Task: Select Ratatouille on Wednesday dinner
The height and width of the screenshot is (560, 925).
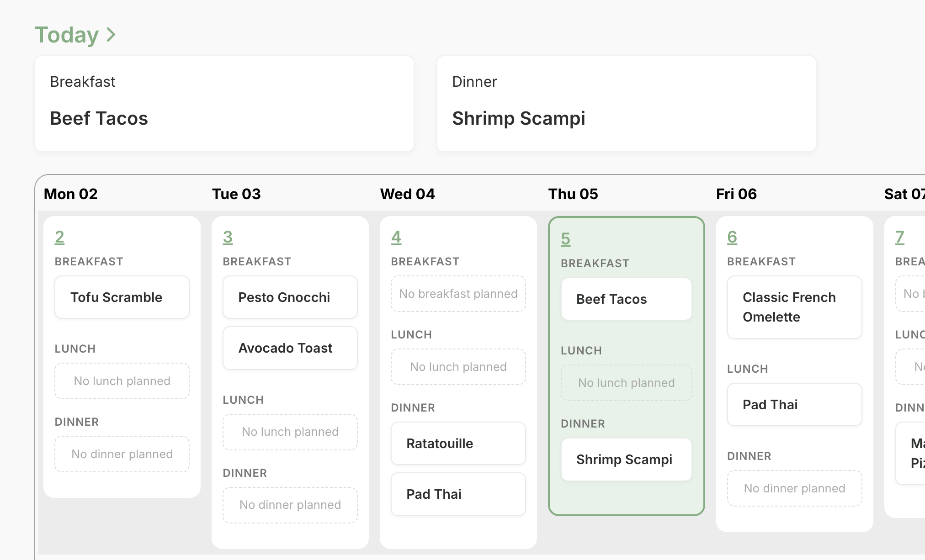Action: pyautogui.click(x=458, y=444)
